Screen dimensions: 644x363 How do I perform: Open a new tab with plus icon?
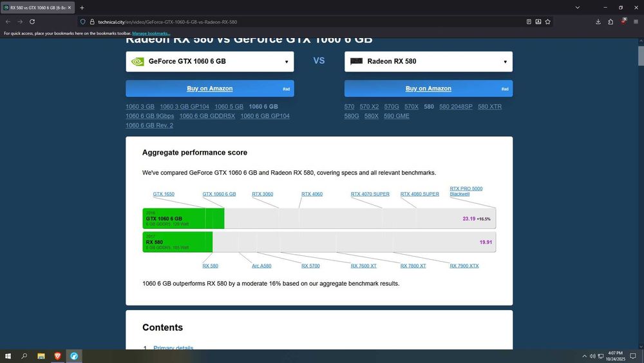pyautogui.click(x=82, y=7)
